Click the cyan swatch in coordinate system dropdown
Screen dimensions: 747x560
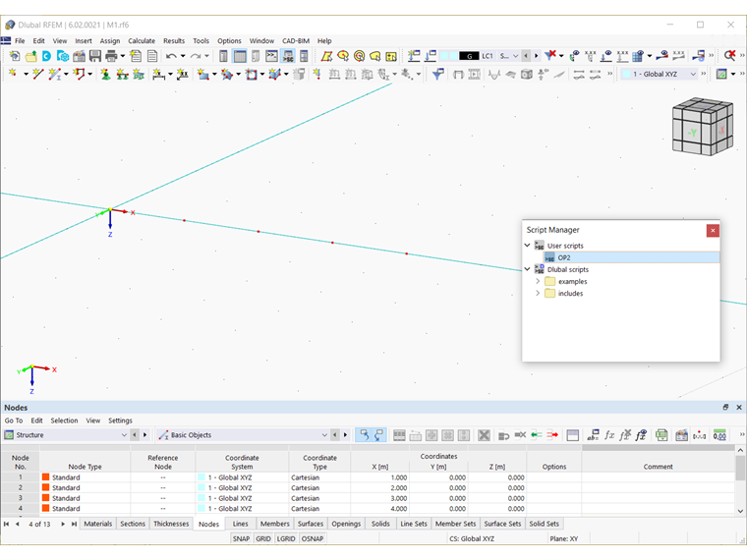coord(626,74)
